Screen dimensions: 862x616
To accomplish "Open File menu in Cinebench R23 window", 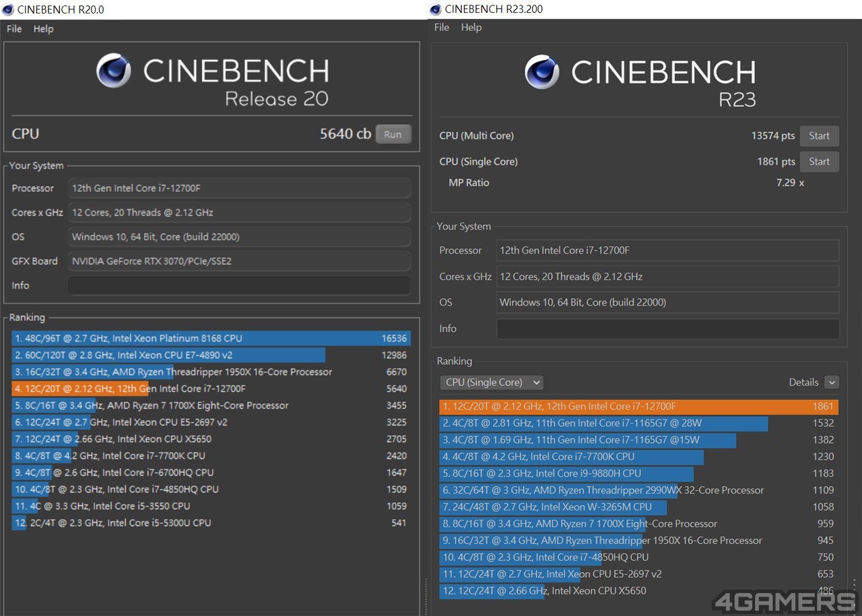I will click(442, 28).
